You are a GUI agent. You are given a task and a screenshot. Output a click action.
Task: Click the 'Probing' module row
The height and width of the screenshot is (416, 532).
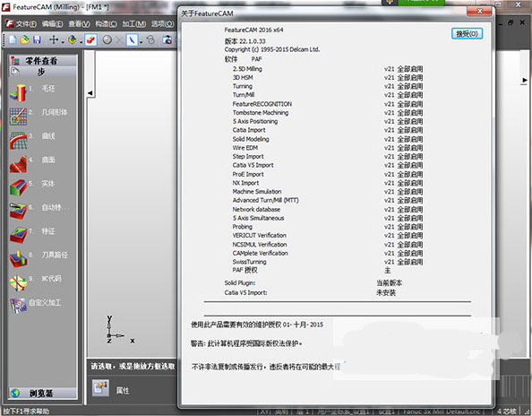tap(328, 227)
